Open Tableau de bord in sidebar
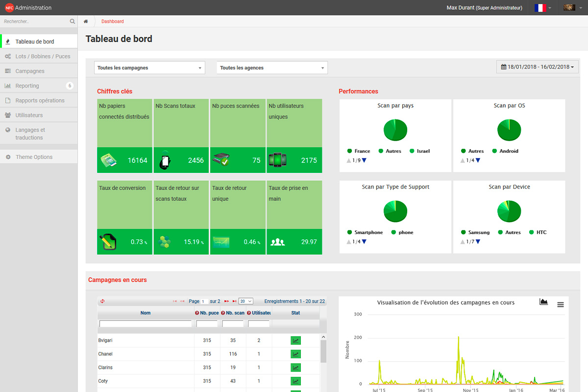Viewport: 588px width, 392px height. click(39, 42)
